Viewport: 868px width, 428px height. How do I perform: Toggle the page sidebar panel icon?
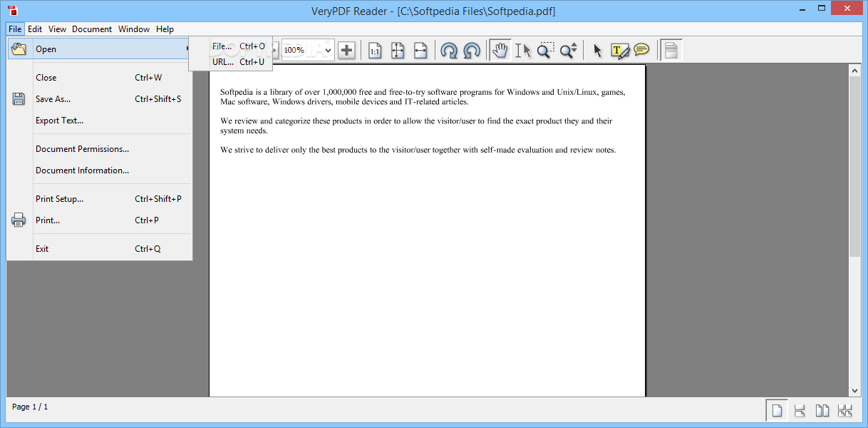point(671,50)
